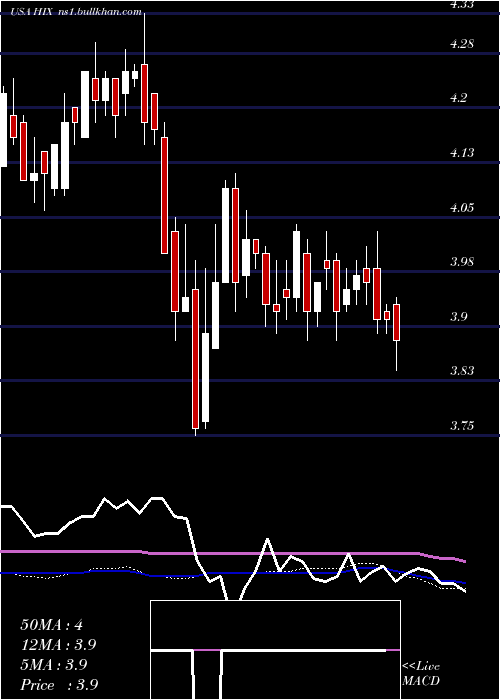
Task: Select the 3.9 price axis label
Action: [x=459, y=317]
